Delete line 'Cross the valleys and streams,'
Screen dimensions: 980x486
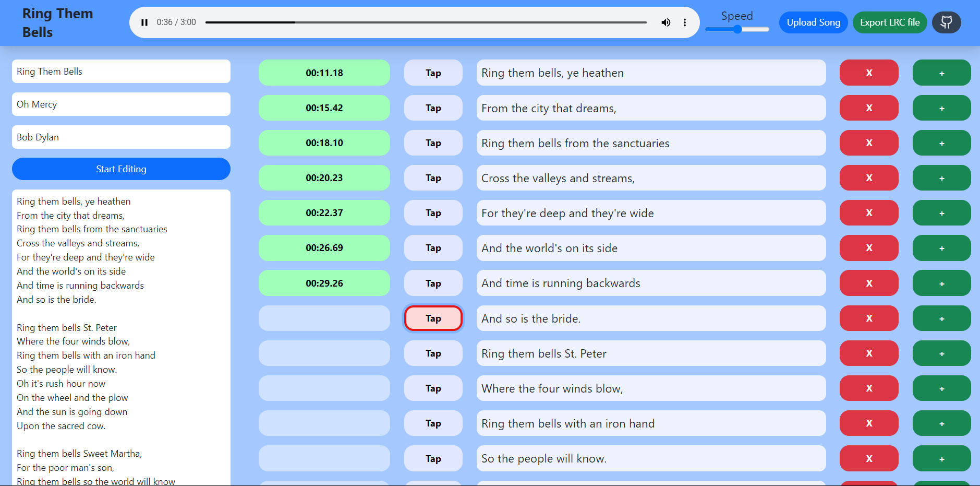tap(869, 177)
